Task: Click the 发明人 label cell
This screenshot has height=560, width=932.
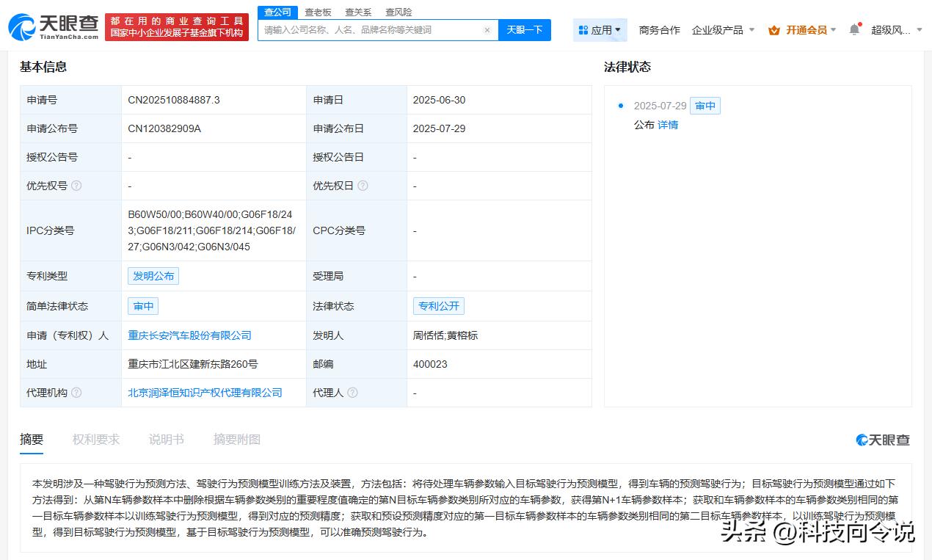Action: tap(357, 335)
